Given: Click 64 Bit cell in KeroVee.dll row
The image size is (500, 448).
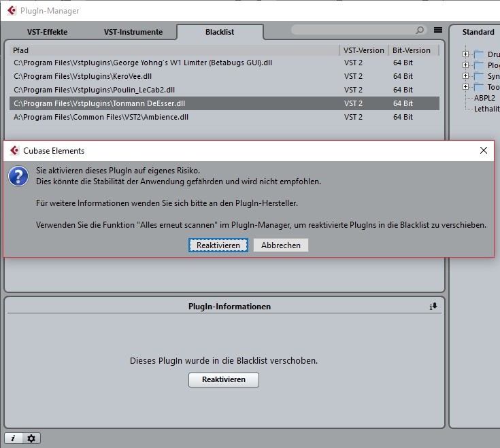Looking at the screenshot, I should 403,76.
